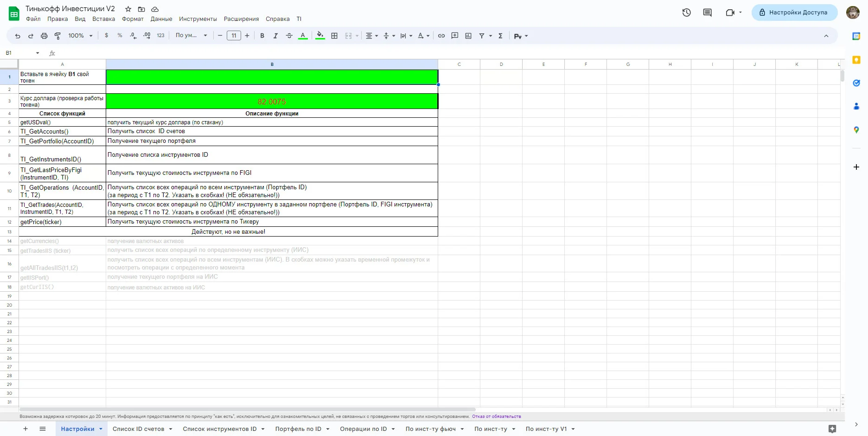
Task: Print the spreadsheet with printer icon
Action: tap(44, 36)
